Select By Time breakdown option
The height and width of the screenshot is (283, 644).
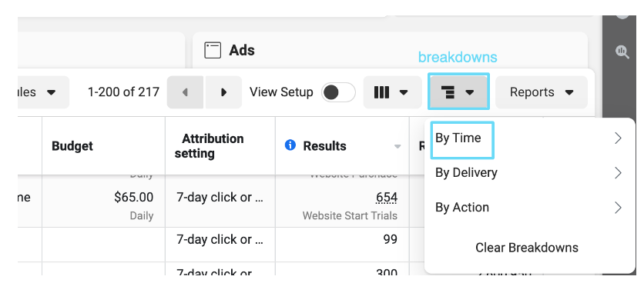[x=458, y=138]
